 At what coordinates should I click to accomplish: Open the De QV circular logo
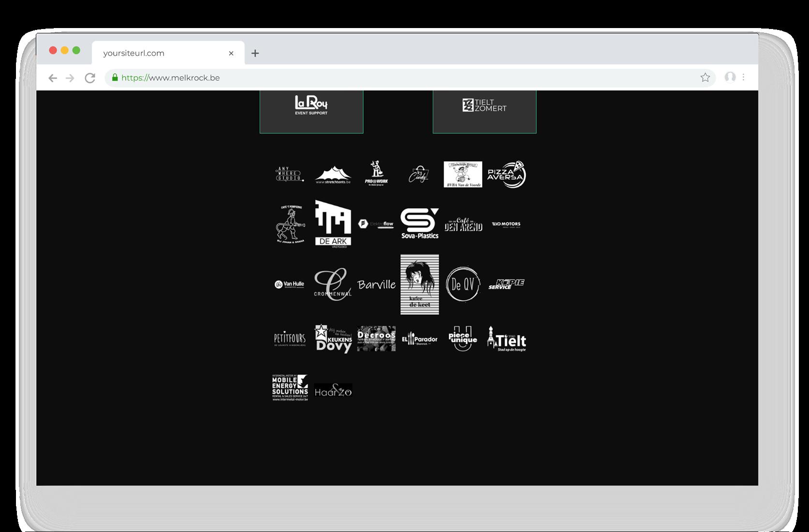pyautogui.click(x=463, y=284)
